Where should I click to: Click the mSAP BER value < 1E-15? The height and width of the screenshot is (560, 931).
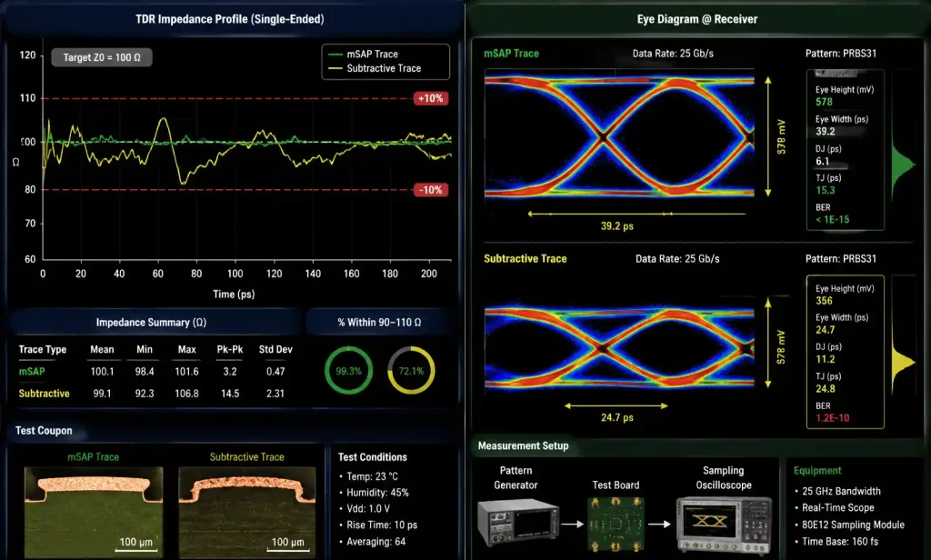[x=832, y=220]
